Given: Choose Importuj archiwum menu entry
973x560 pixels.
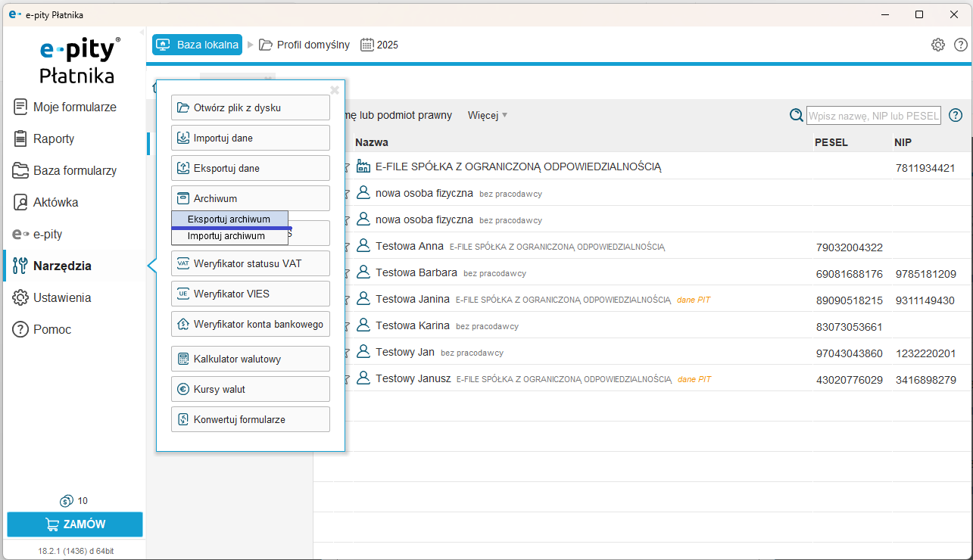Looking at the screenshot, I should coord(226,236).
